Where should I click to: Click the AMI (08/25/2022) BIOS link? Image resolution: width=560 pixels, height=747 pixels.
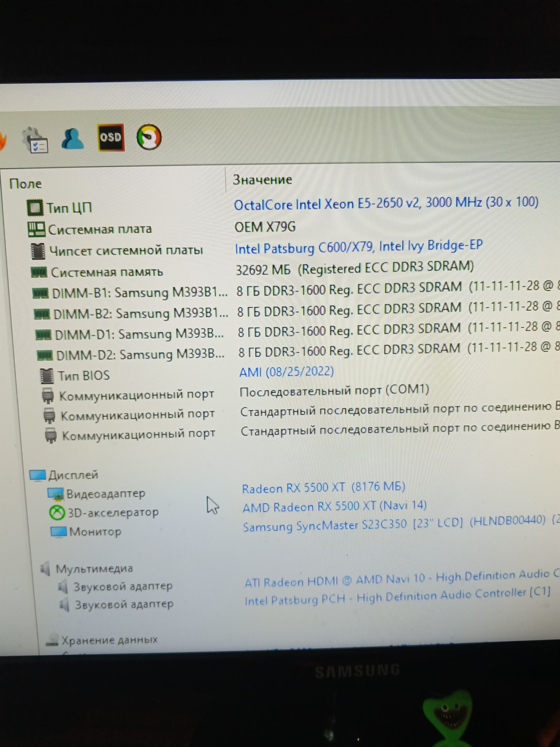pyautogui.click(x=286, y=372)
